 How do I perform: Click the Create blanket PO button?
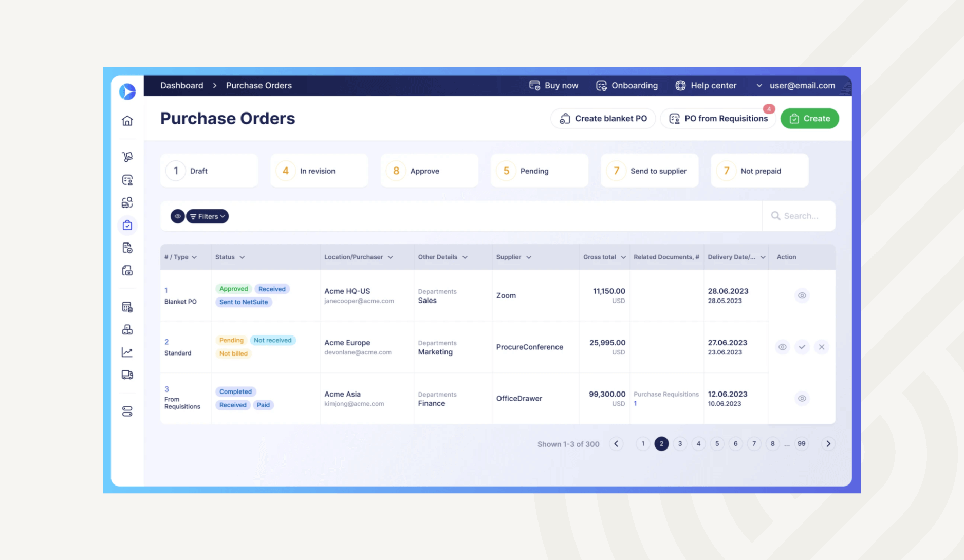pyautogui.click(x=603, y=119)
